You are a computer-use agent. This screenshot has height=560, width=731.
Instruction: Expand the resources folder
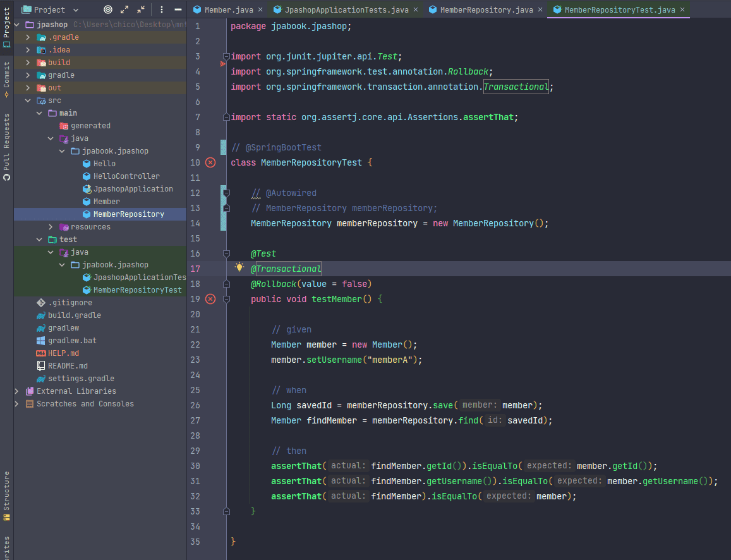coord(51,227)
